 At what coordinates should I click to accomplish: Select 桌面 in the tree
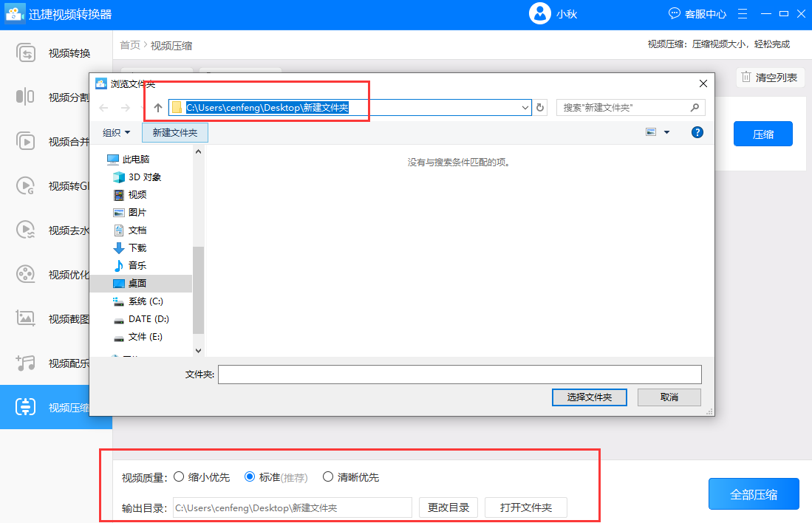pyautogui.click(x=140, y=283)
